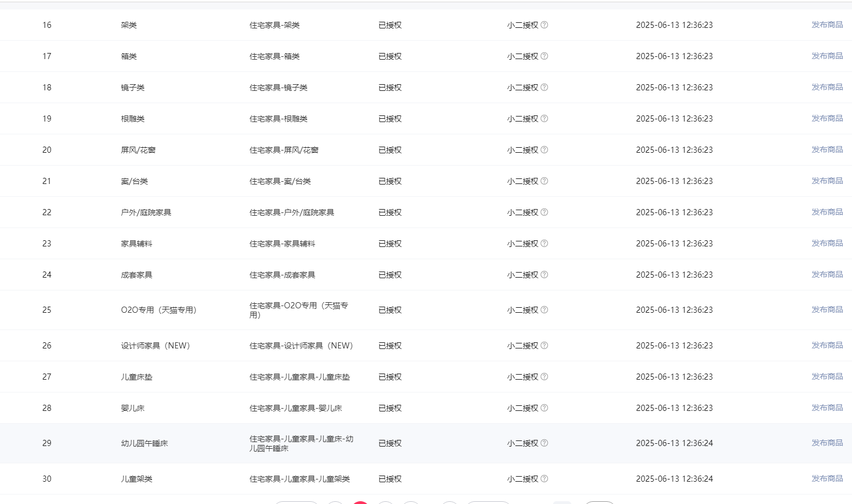This screenshot has width=852, height=504.
Task: Click 发布商品 in row 30 儿童架类
Action: [827, 479]
